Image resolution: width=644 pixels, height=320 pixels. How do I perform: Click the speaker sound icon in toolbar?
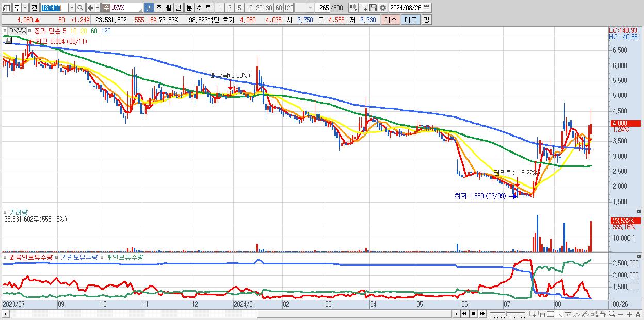(x=90, y=8)
